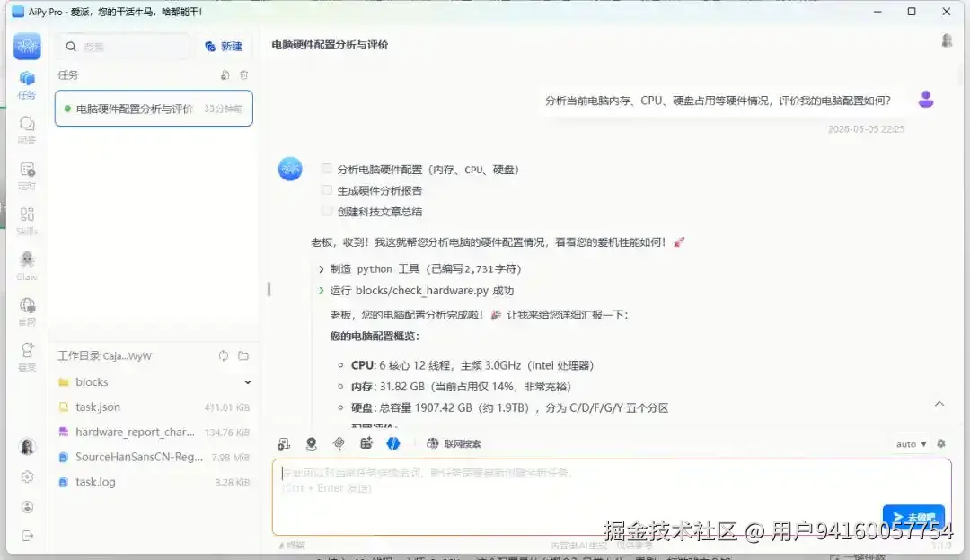970x560 pixels.
Task: Click the CPU: 6 核心 12 线程 line
Action: coord(472,365)
